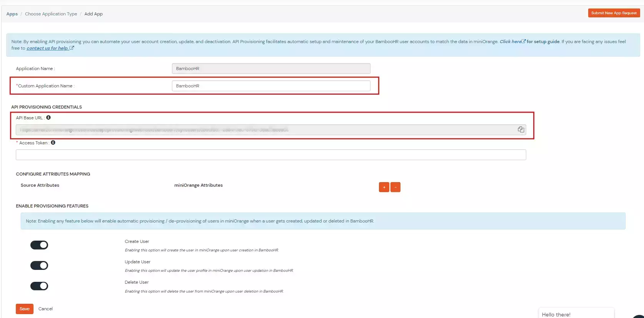Open the contact us for help link
Screen dimensions: 644x318
(50, 48)
